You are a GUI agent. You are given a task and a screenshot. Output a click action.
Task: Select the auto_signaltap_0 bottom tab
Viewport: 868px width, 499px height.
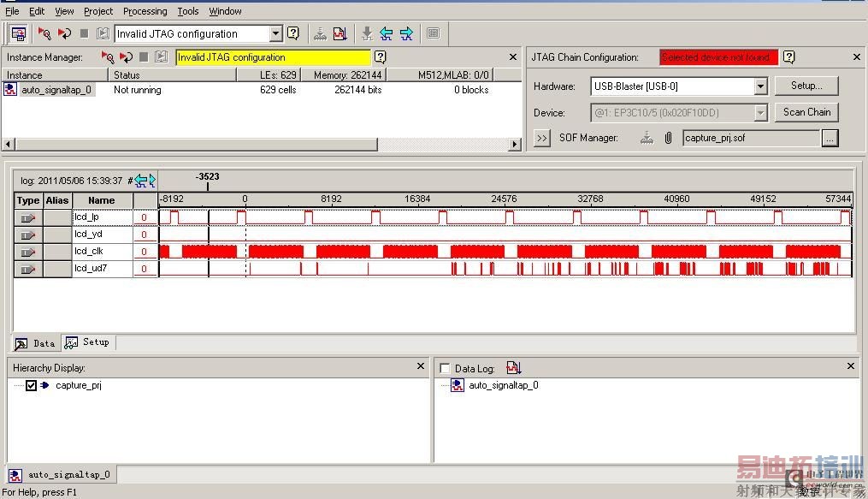pyautogui.click(x=61, y=475)
